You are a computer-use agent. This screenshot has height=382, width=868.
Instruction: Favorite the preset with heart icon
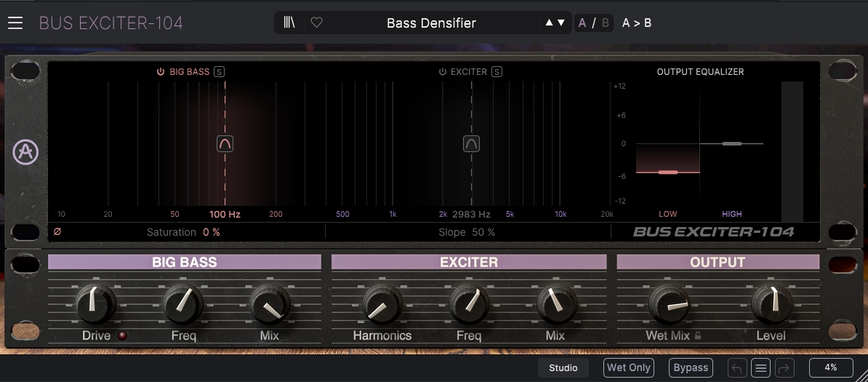[x=317, y=23]
